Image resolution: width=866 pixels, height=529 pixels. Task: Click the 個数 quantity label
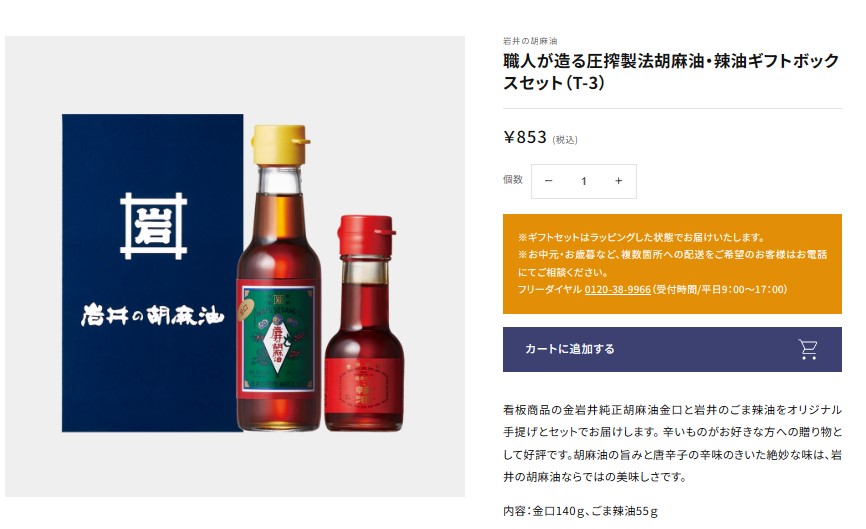click(x=513, y=179)
